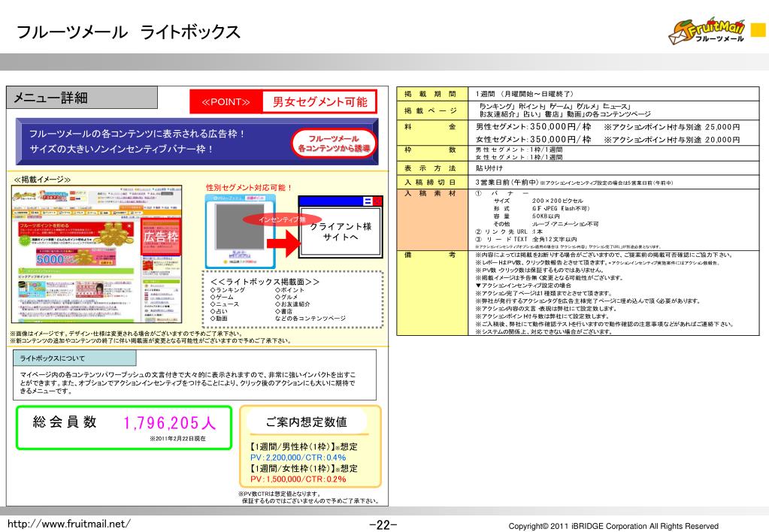This screenshot has height=532, width=769.
Task: Click the Copyright 2011 iBRIDGE Corporation notice
Action: [613, 526]
